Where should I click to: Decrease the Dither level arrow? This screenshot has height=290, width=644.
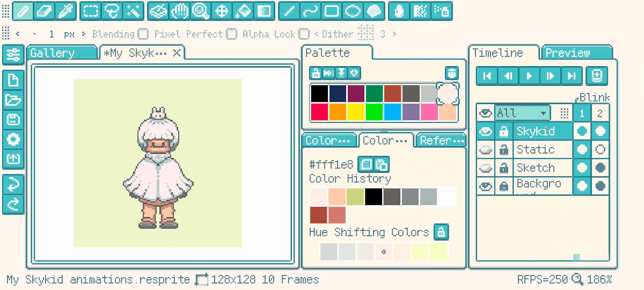coord(317,34)
